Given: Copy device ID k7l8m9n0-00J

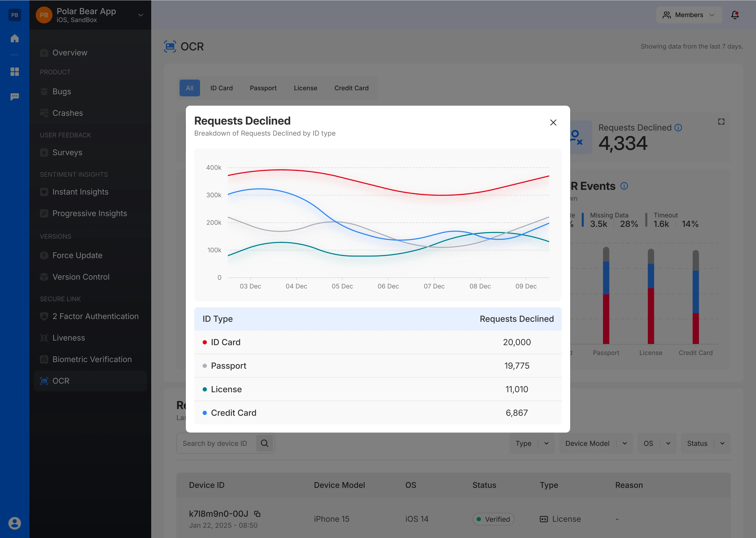Looking at the screenshot, I should [x=257, y=514].
